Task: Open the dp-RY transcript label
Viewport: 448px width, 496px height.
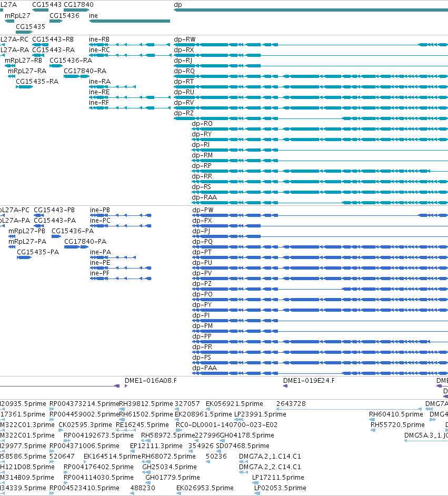Action: click(x=202, y=134)
